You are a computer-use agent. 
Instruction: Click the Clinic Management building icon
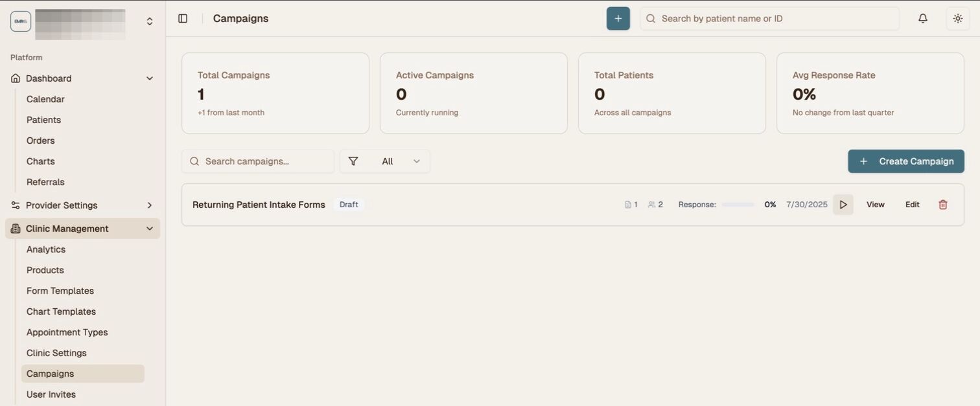coord(16,229)
